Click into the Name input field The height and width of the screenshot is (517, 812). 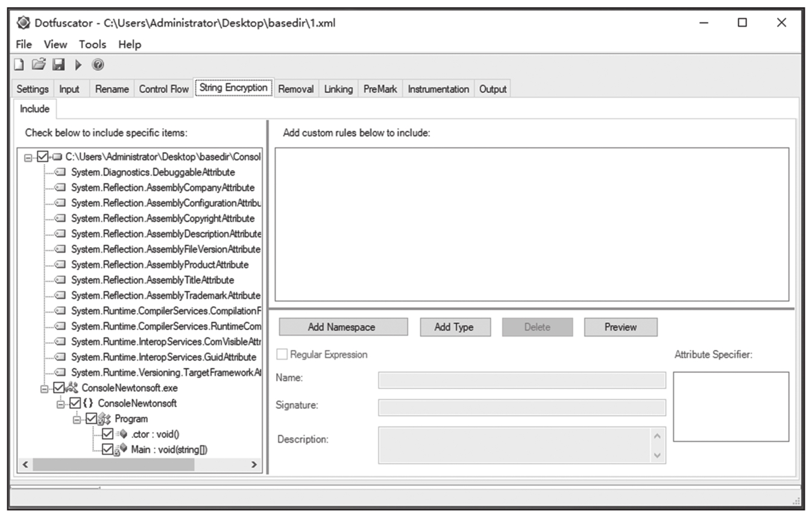[522, 380]
